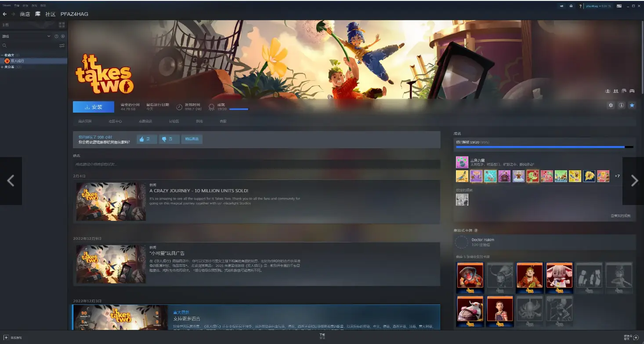Open friends and chat at bottom right

point(631,337)
